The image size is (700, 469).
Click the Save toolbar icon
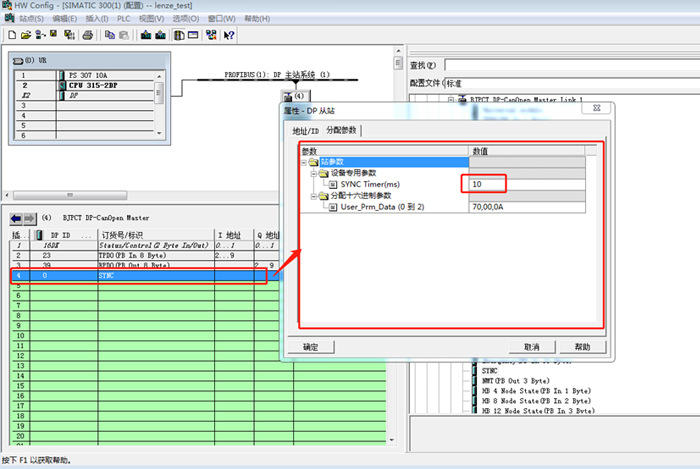(54, 34)
